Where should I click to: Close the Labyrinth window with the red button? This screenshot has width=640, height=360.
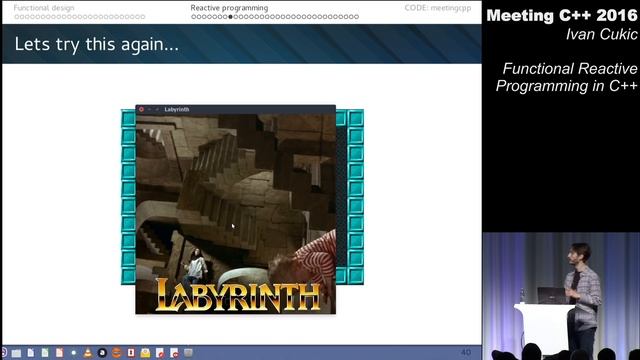pyautogui.click(x=141, y=109)
